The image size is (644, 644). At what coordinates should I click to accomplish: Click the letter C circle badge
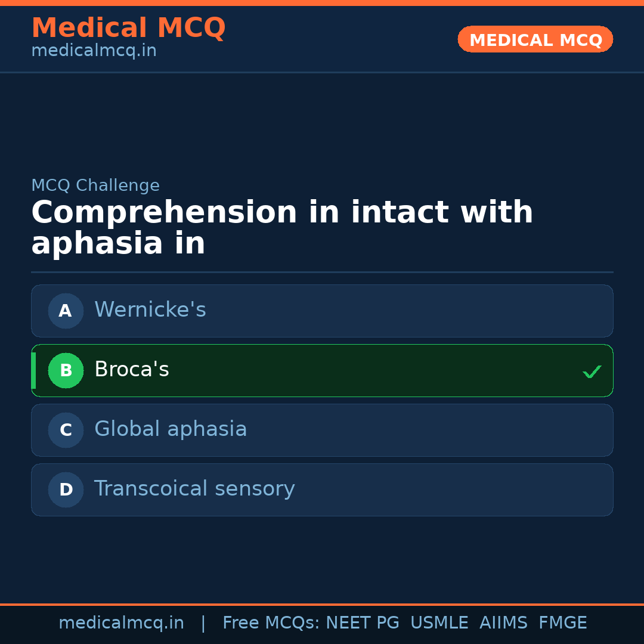pyautogui.click(x=66, y=430)
